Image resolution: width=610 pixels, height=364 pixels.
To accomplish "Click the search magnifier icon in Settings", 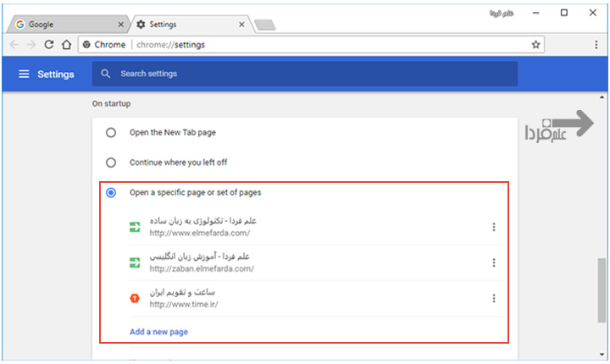I will click(106, 74).
